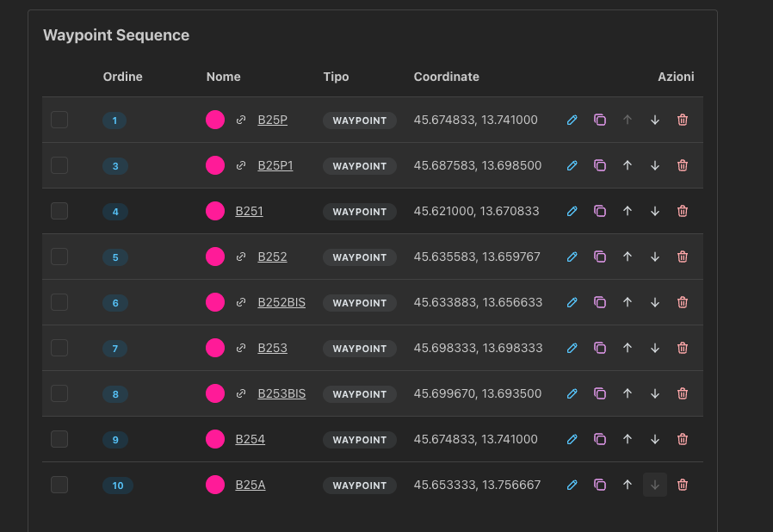The width and height of the screenshot is (773, 532).
Task: Move waypoint B252BIS down
Action: tap(655, 303)
